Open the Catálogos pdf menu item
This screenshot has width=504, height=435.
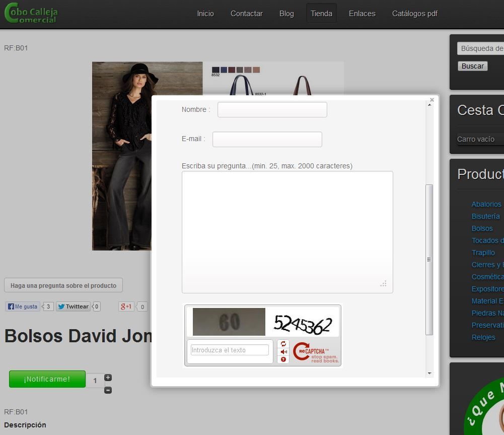(x=415, y=14)
